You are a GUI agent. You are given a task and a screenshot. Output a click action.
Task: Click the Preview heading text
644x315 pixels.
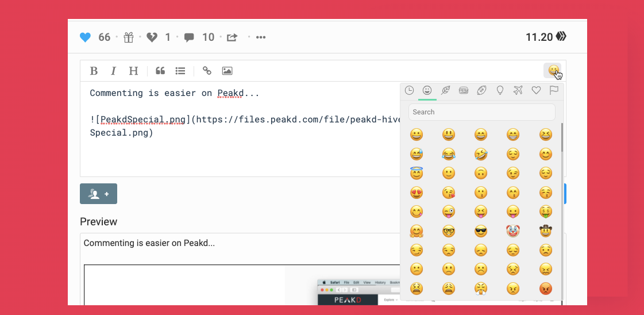tap(99, 222)
